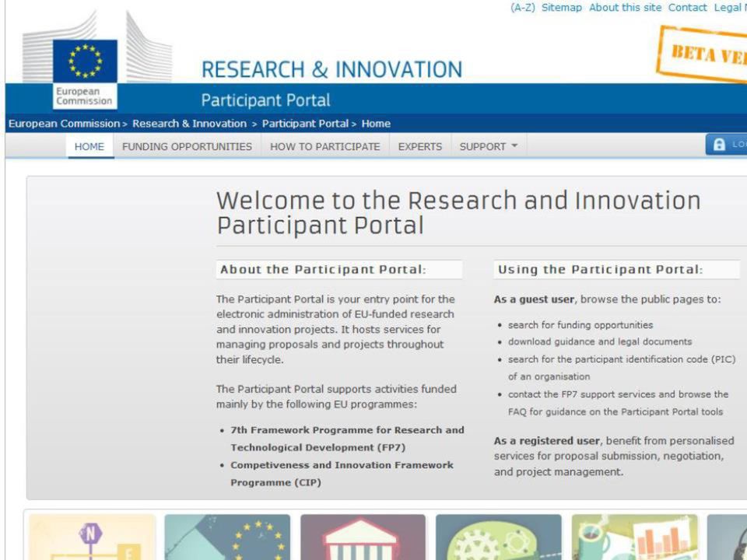This screenshot has width=747, height=560.
Task: Click 'search for funding opportunities' bullet
Action: [x=580, y=325]
